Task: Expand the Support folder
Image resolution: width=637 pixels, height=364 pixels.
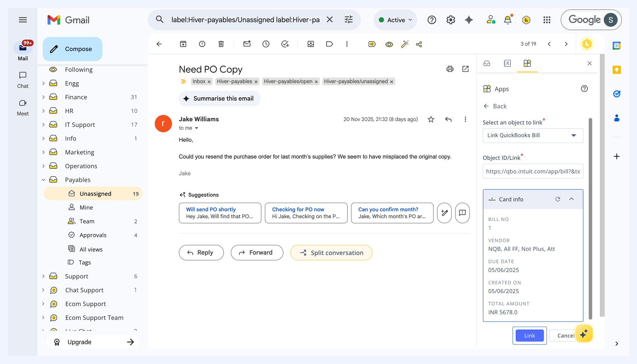Action: click(44, 276)
